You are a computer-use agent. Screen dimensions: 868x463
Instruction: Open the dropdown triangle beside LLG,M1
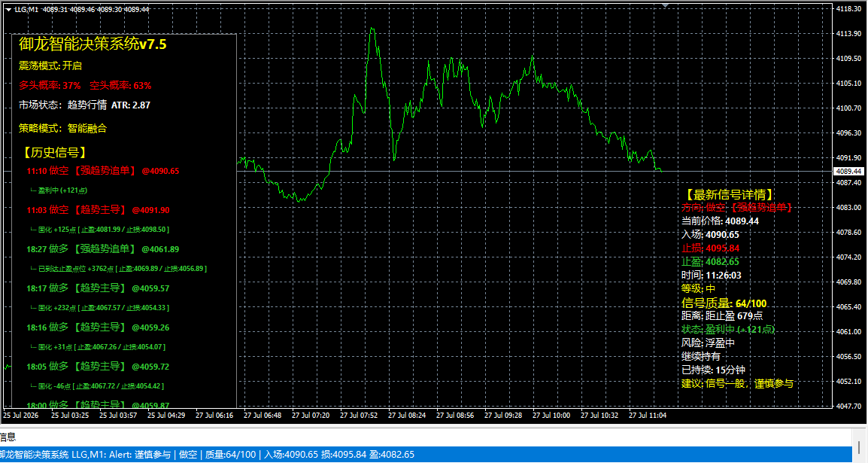[8, 10]
